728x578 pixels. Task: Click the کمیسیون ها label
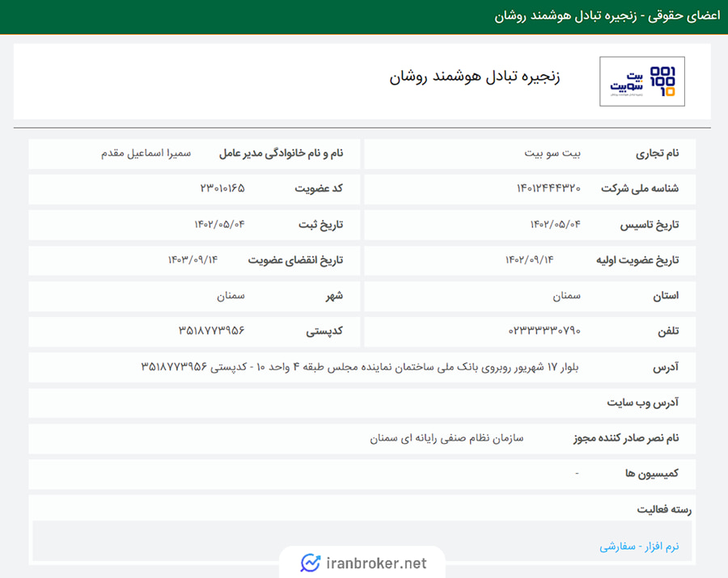651,474
